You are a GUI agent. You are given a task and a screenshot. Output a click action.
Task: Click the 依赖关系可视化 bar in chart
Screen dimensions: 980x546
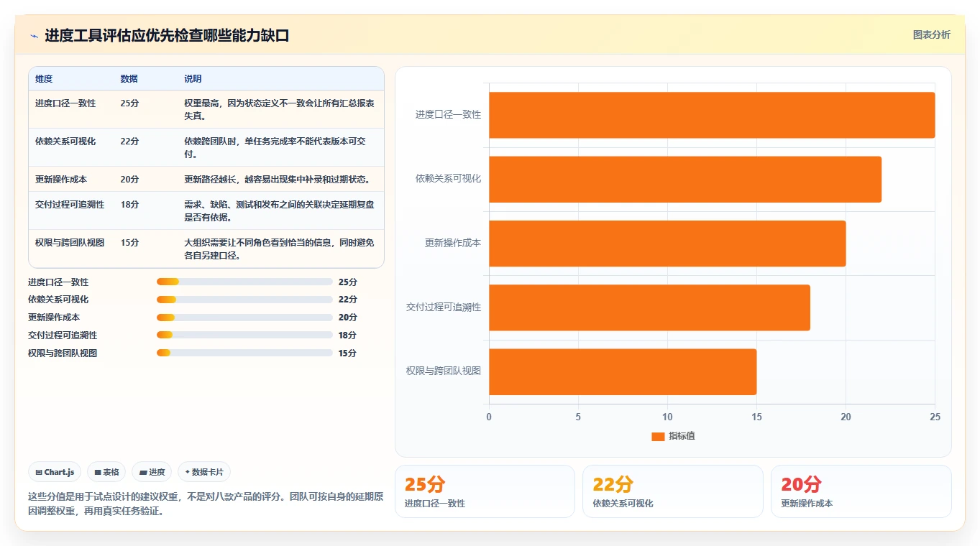[685, 179]
